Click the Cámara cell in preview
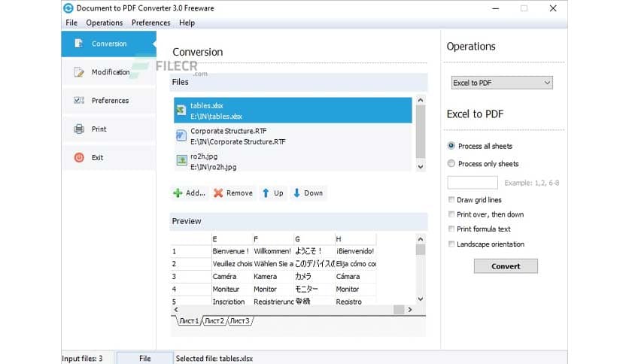The height and width of the screenshot is (364, 629). [x=355, y=277]
